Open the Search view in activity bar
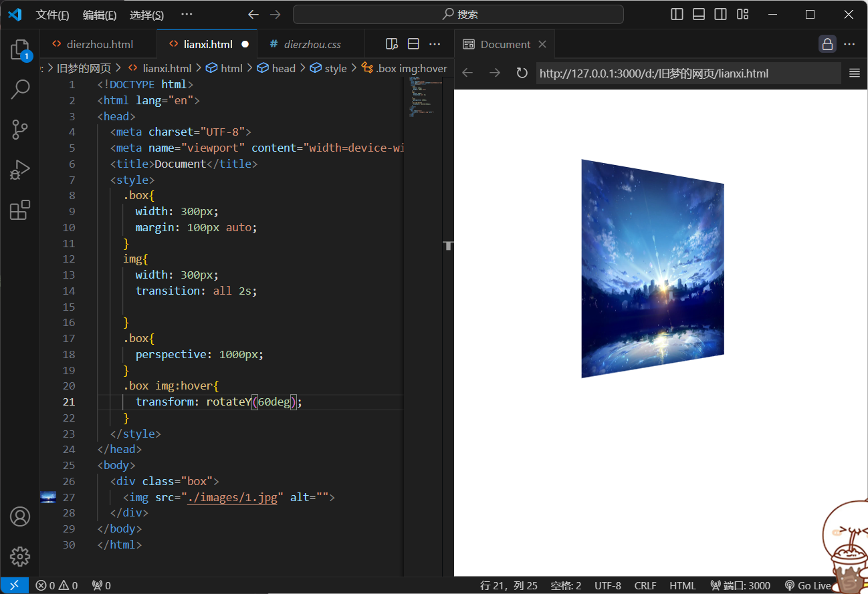 point(19,89)
